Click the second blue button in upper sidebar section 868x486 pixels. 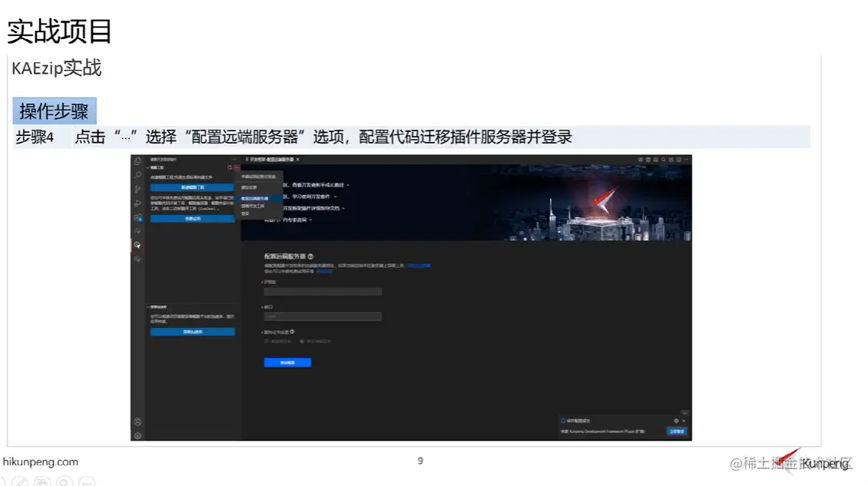pos(193,219)
